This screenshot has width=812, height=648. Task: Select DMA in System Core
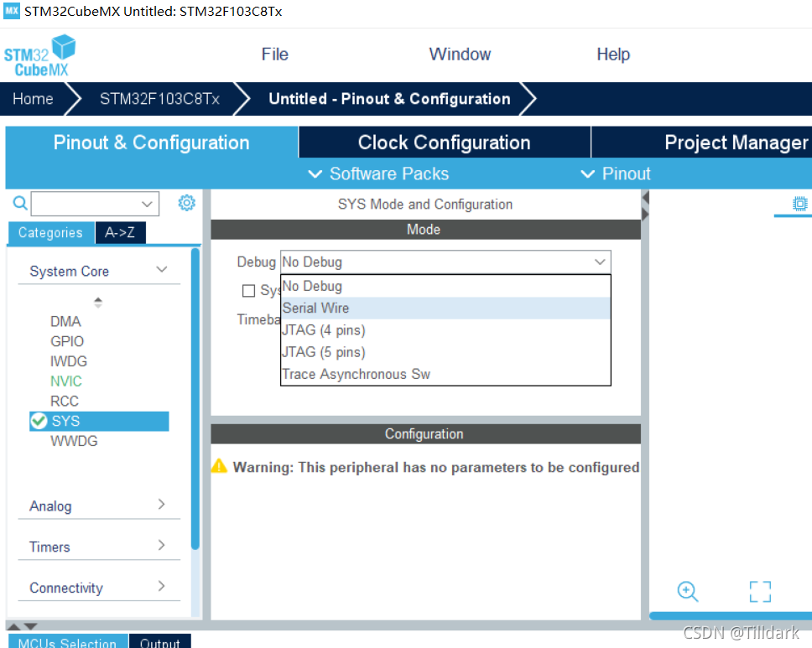(x=65, y=321)
